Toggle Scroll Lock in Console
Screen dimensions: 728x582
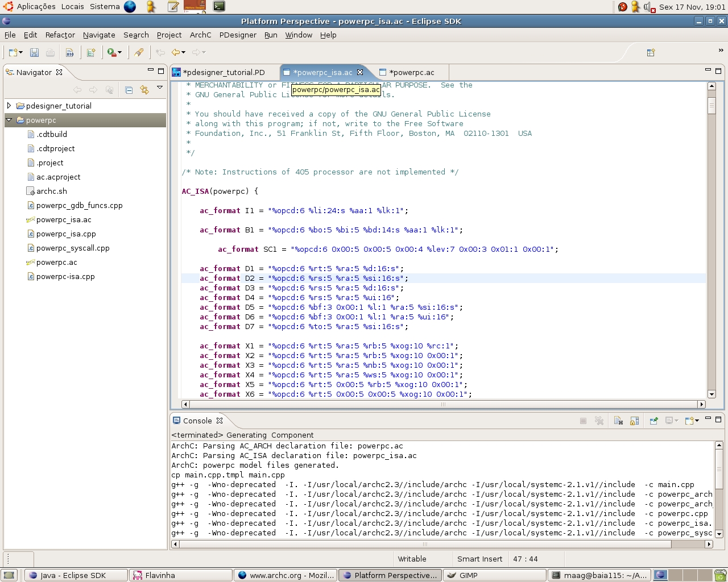pyautogui.click(x=635, y=421)
